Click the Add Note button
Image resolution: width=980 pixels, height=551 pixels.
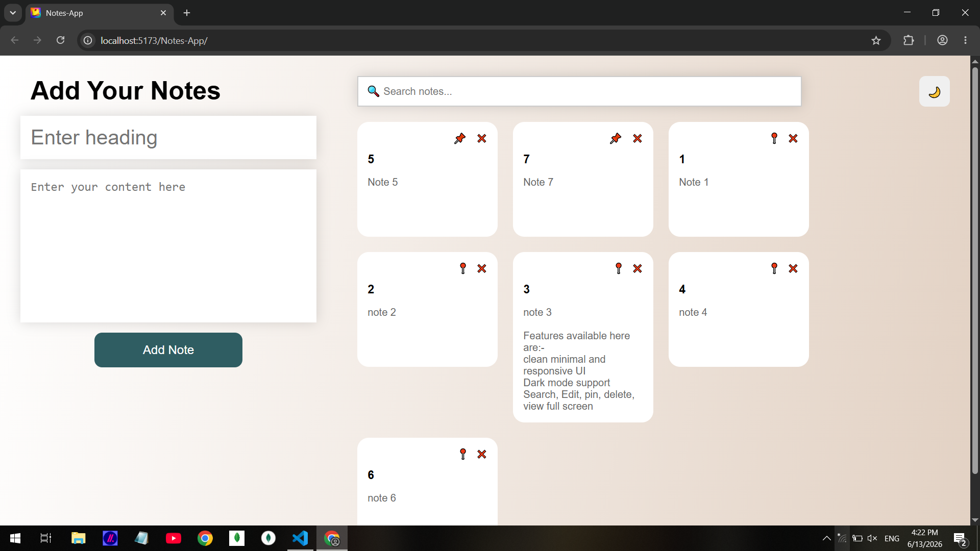168,350
